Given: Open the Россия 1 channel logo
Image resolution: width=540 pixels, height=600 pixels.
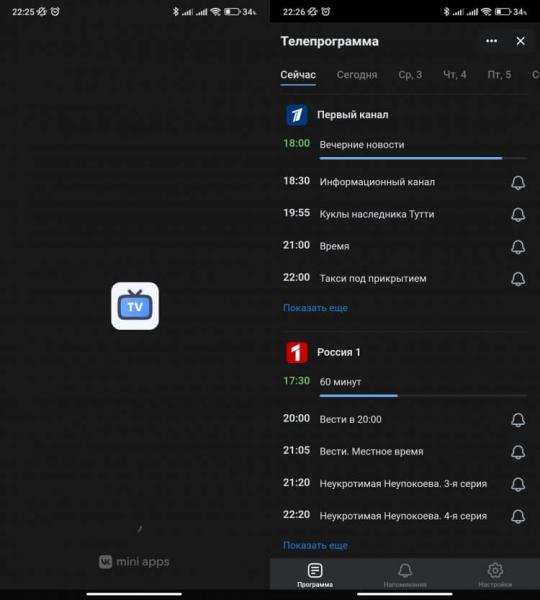Looking at the screenshot, I should point(297,352).
